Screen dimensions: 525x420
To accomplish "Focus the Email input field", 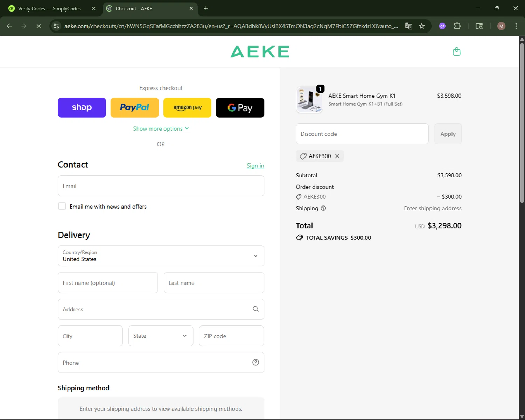I will click(x=161, y=186).
